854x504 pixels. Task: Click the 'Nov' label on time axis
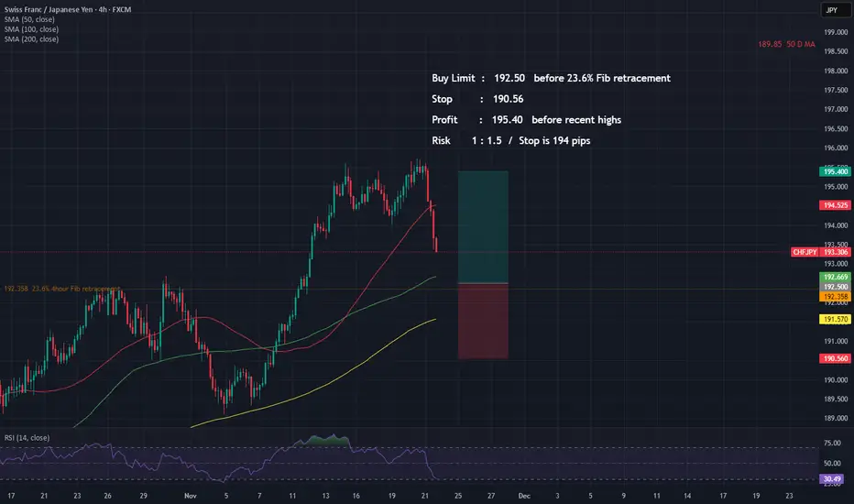pos(190,496)
